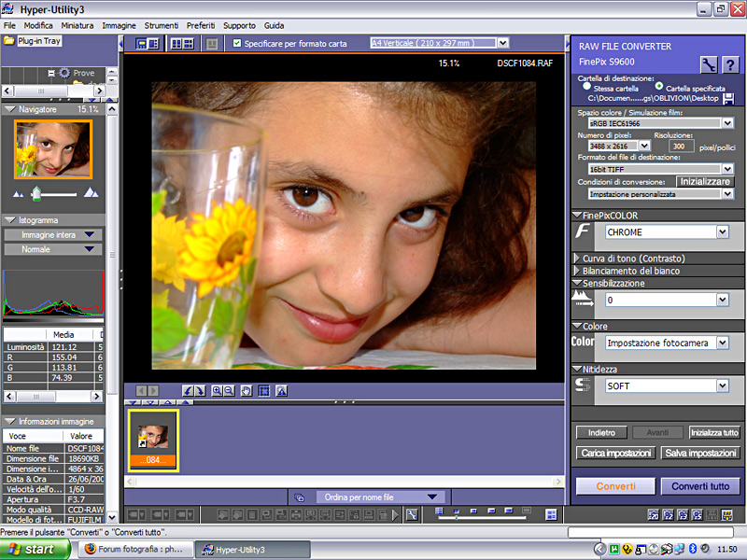
Task: Select the Cartella specificata radio button
Action: (x=659, y=87)
